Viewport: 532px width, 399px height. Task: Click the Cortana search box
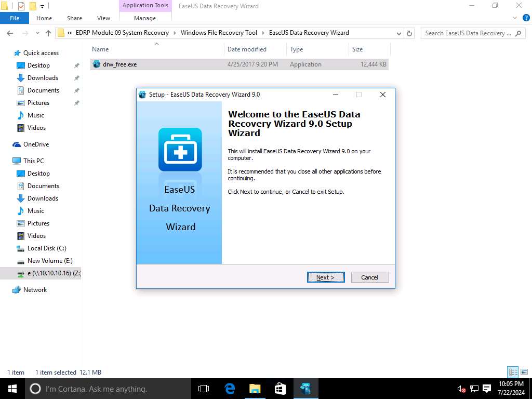(x=108, y=389)
